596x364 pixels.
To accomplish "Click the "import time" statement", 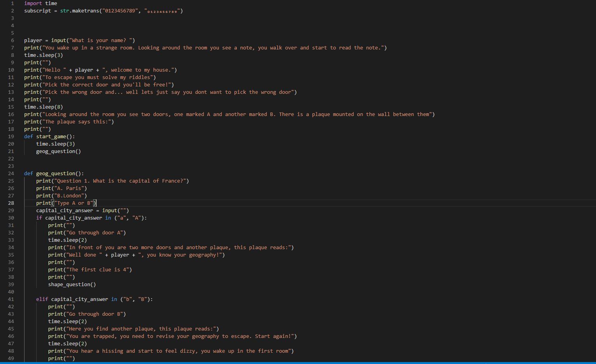I will tap(41, 4).
